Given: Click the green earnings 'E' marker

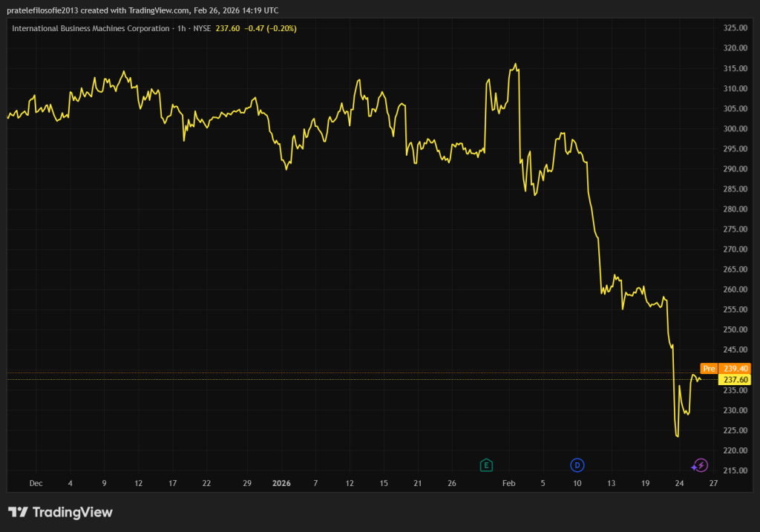Looking at the screenshot, I should point(486,465).
